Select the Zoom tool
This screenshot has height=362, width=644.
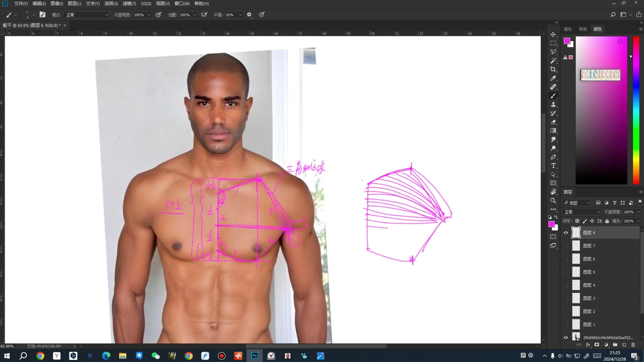(x=553, y=200)
